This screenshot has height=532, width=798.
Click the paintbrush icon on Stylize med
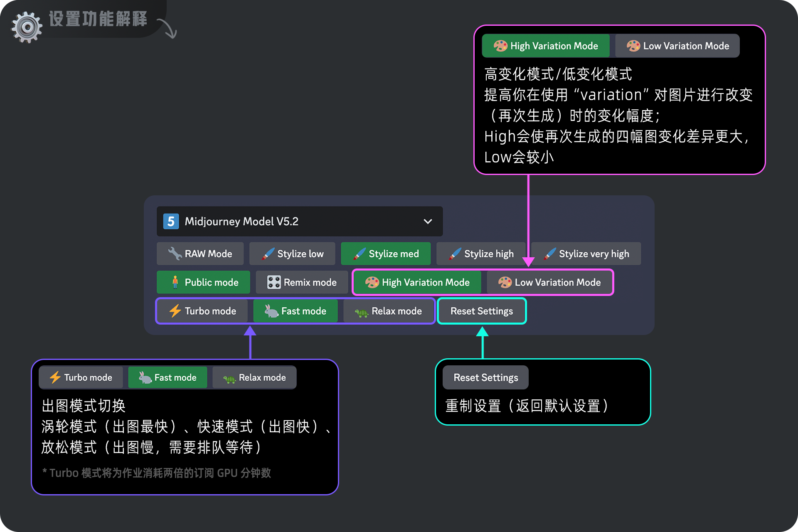click(360, 254)
